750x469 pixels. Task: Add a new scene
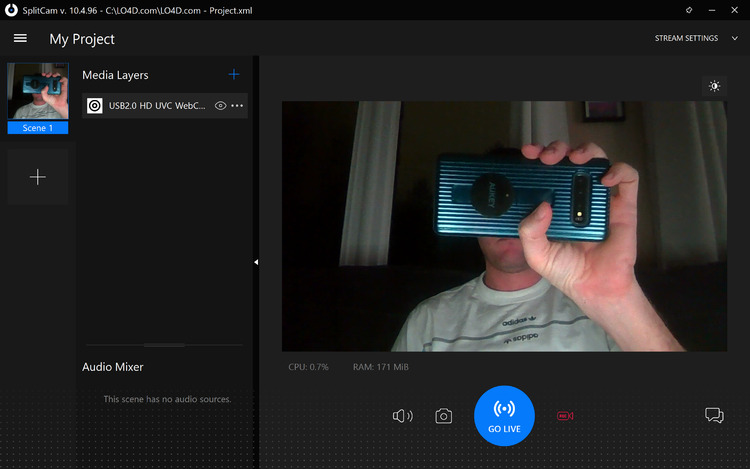click(38, 177)
